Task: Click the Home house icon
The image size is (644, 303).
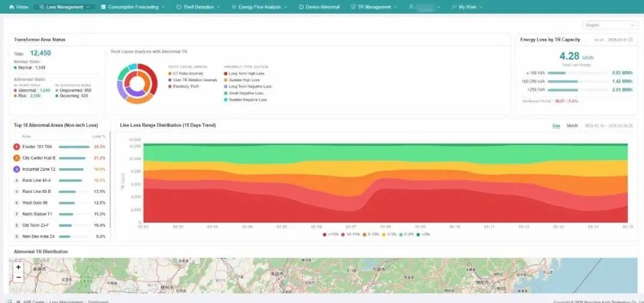Action: 11,7
